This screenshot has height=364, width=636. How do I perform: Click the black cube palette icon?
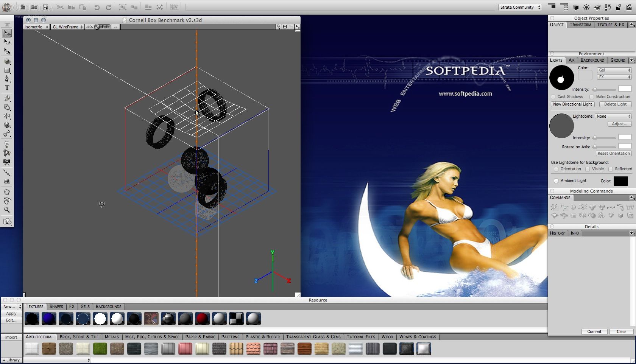(x=576, y=7)
